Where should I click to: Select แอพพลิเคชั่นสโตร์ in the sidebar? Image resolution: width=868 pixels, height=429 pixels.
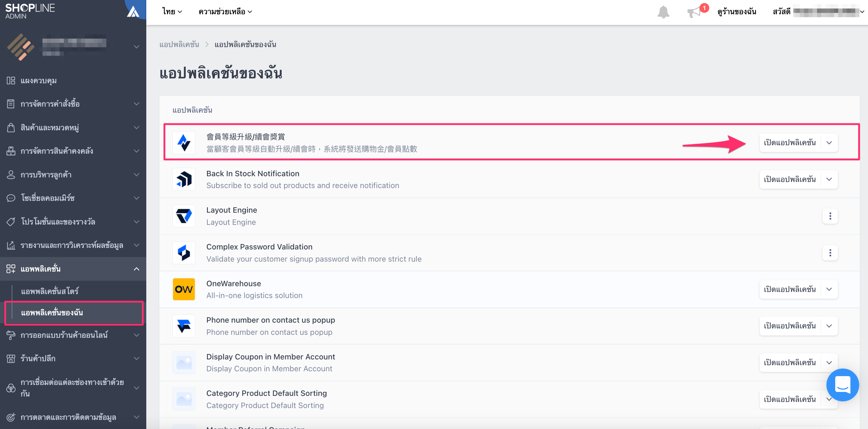pos(50,291)
